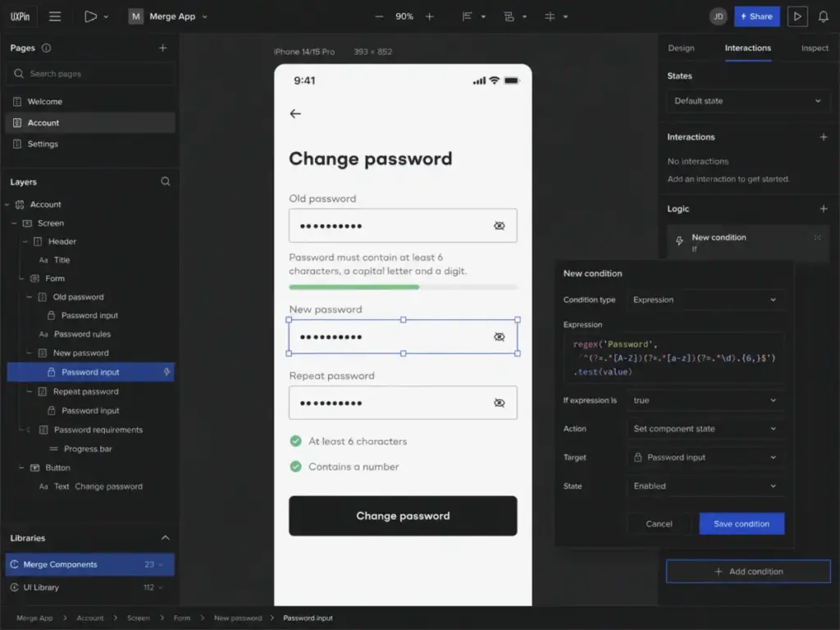This screenshot has height=630, width=840.
Task: Collapse the Libraries section chevron
Action: pos(166,538)
